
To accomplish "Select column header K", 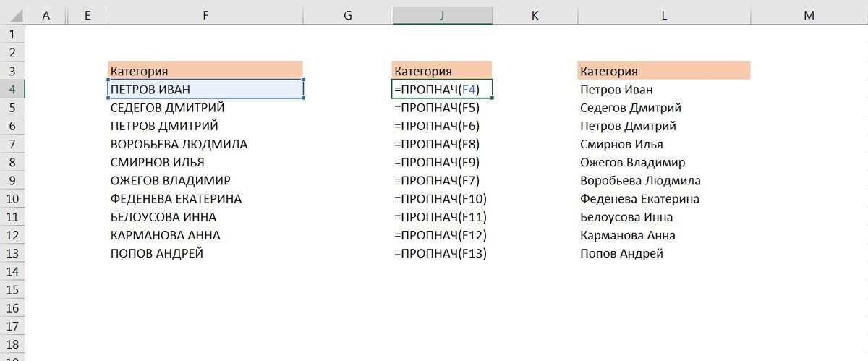I will pos(535,15).
